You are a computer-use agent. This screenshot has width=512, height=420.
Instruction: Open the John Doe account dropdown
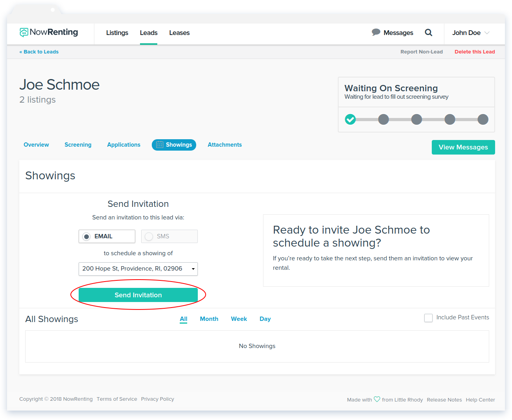pos(471,33)
